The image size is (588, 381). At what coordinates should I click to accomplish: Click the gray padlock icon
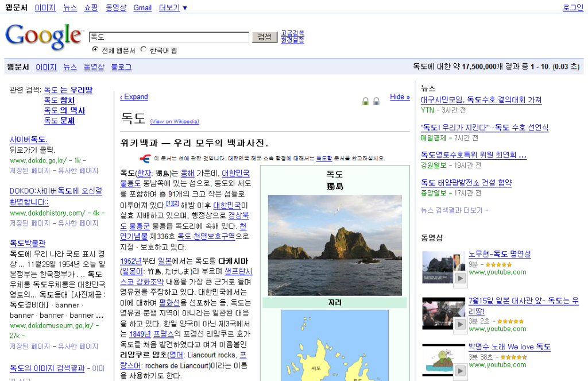click(376, 101)
